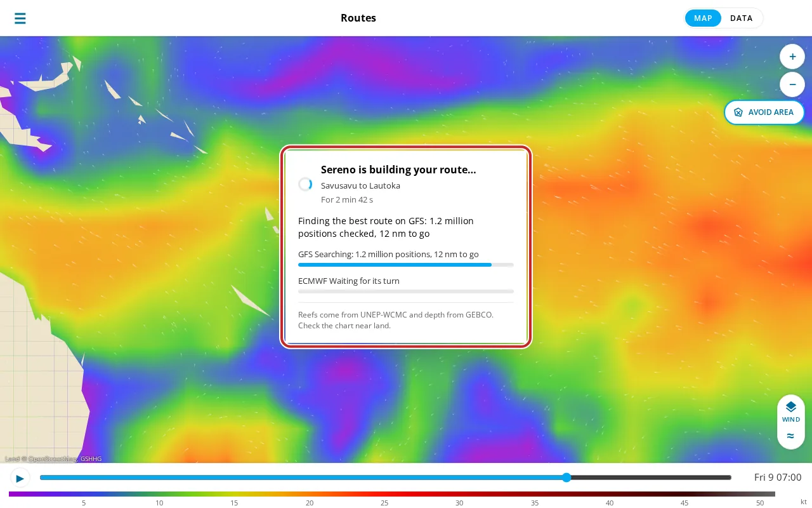Zoom in on the map

792,57
